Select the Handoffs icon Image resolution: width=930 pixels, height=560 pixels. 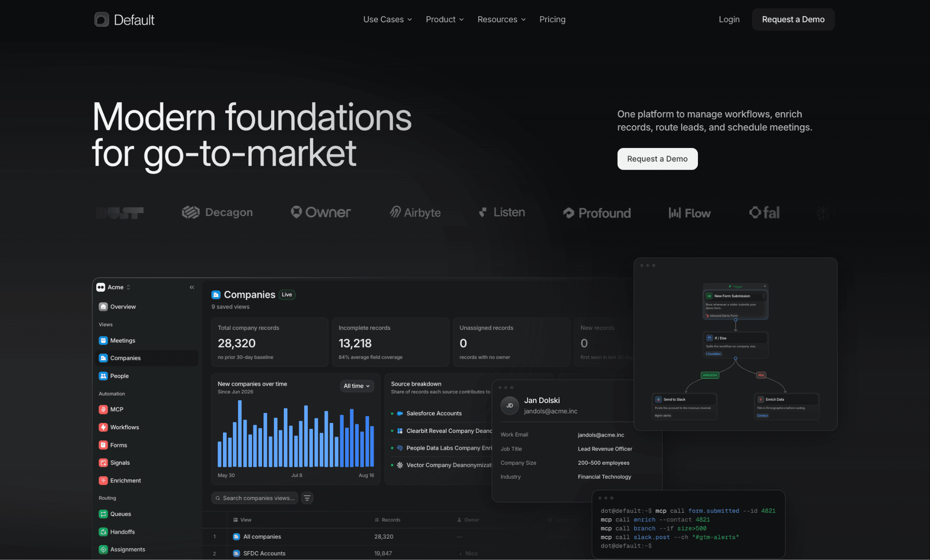(104, 532)
